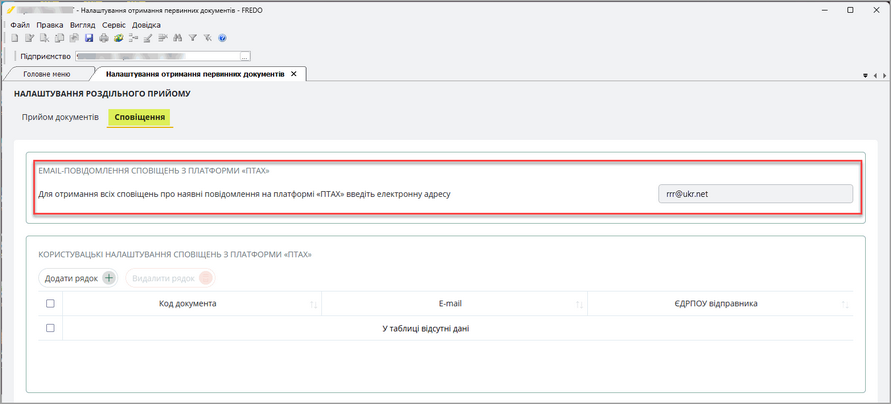Switch to the Головне меню tab
891x404 pixels.
click(x=47, y=74)
